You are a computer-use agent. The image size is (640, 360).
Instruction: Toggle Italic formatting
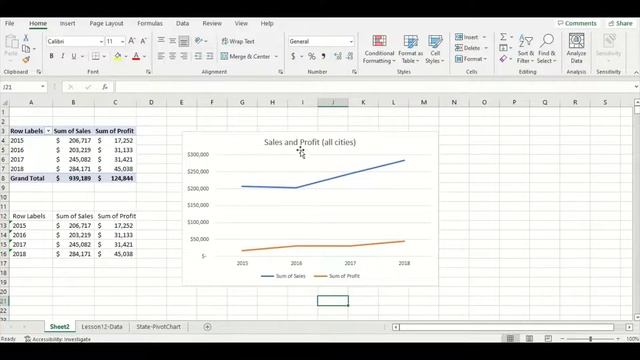point(62,56)
